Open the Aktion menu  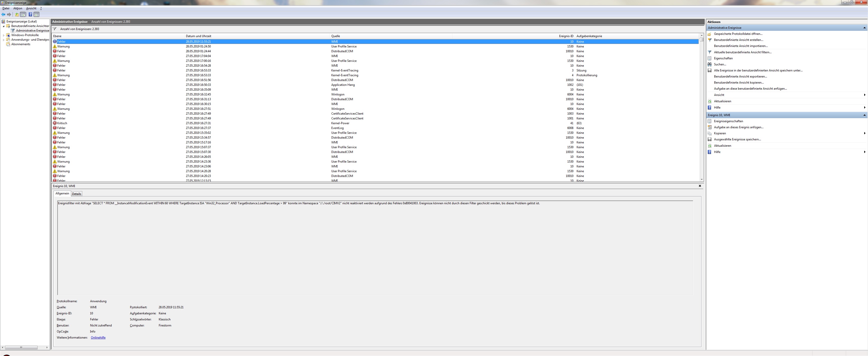coord(17,8)
